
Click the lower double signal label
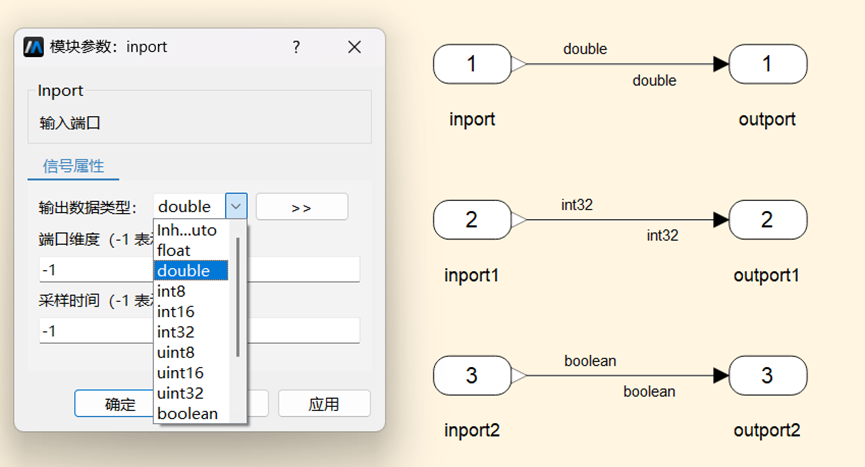click(654, 81)
